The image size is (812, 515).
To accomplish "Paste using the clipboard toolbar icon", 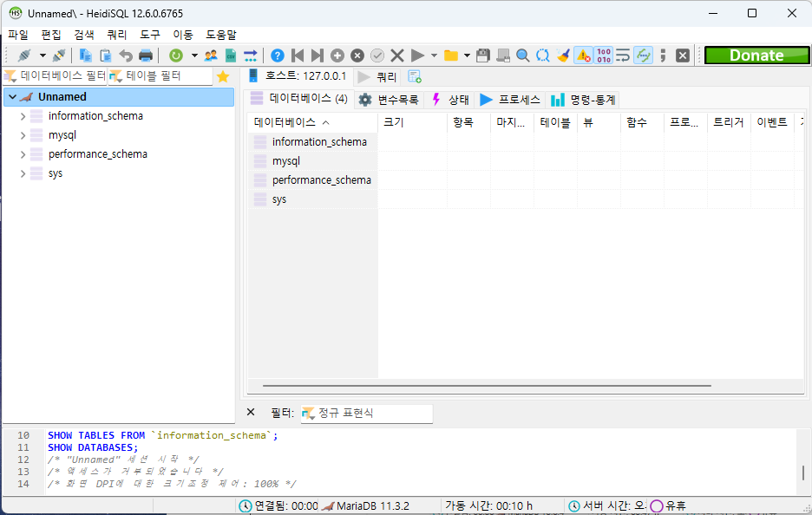I will [106, 55].
